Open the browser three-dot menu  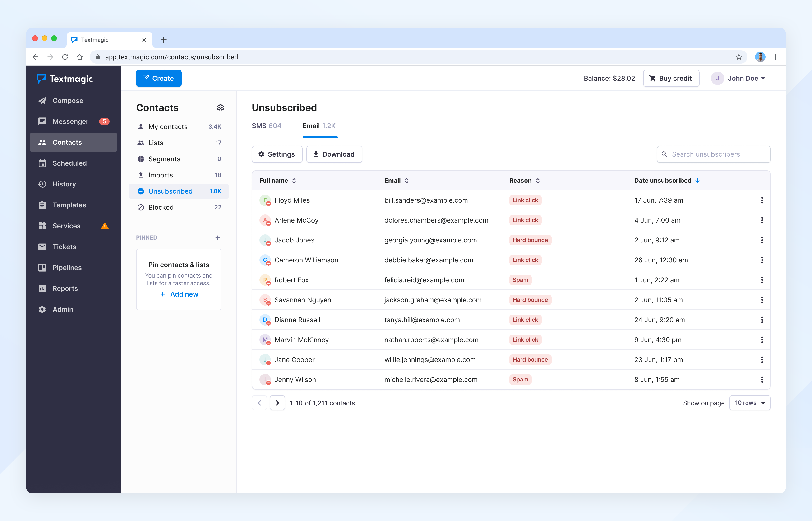pyautogui.click(x=775, y=57)
